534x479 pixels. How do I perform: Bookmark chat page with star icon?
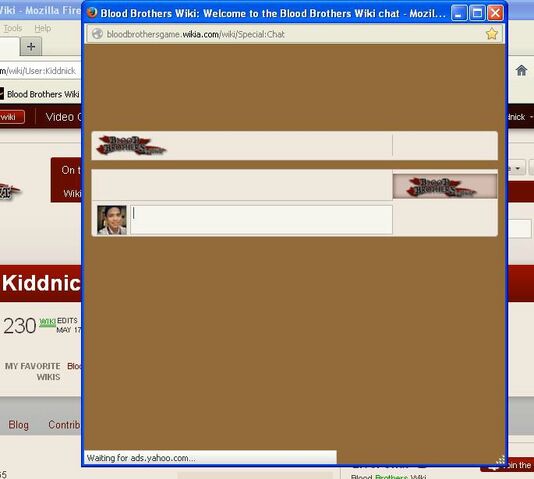pyautogui.click(x=492, y=34)
